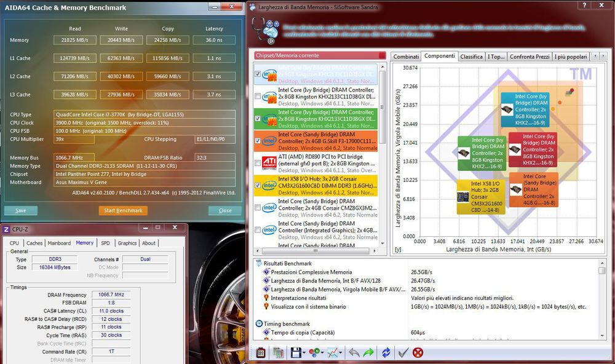Open the CPU-Z Caches tab
Viewport: 615px width, 364px height.
click(x=34, y=243)
